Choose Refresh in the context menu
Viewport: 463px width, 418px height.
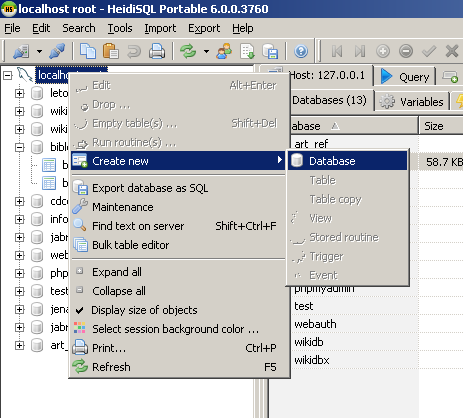point(177,367)
